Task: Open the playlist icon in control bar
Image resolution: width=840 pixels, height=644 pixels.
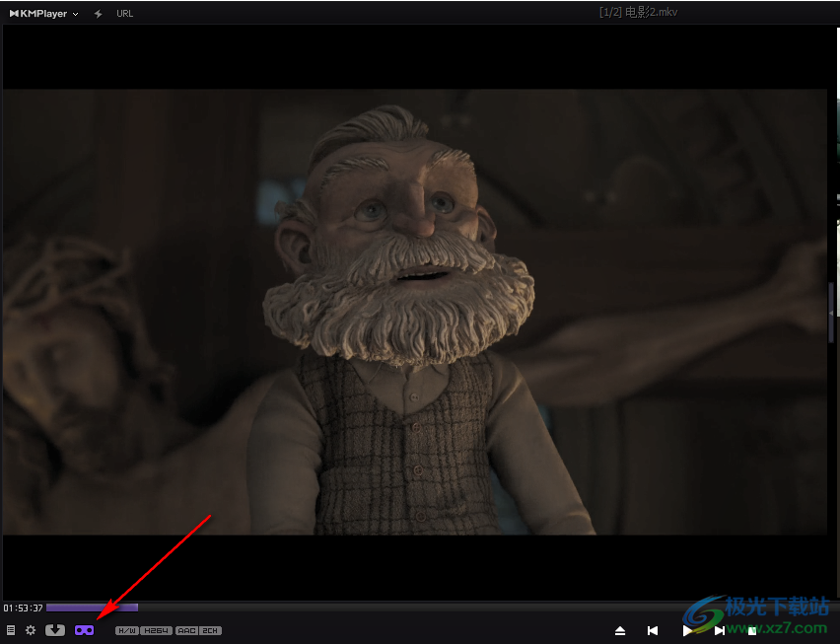Action: pyautogui.click(x=11, y=630)
